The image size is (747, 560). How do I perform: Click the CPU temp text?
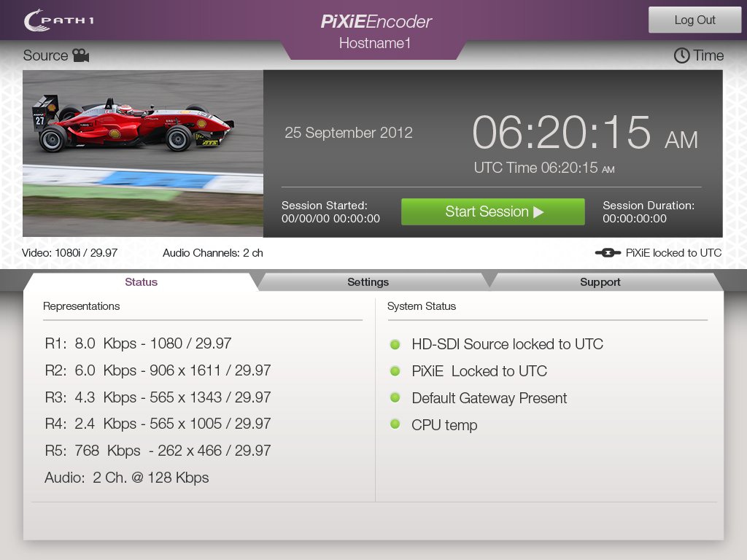(x=444, y=425)
